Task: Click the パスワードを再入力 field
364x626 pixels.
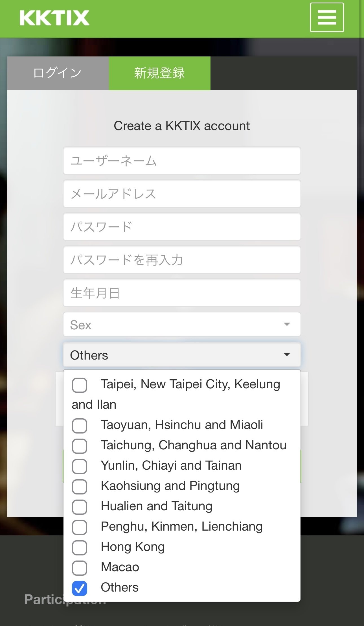Action: (x=182, y=260)
